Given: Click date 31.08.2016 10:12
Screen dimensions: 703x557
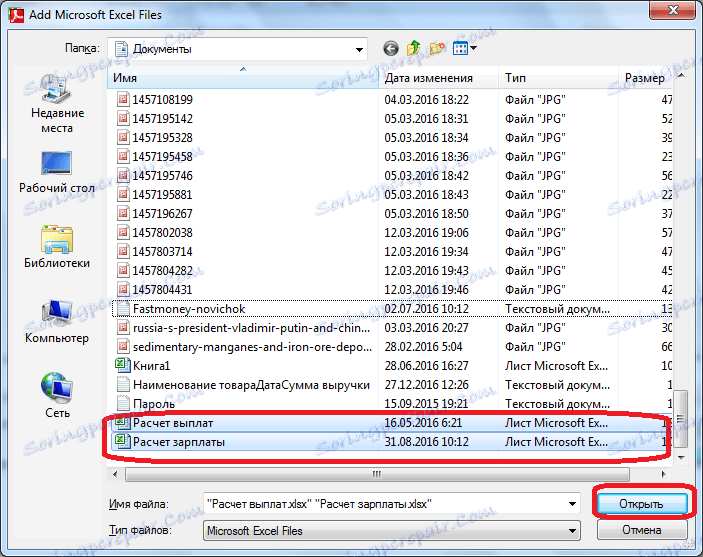Looking at the screenshot, I should 426,442.
